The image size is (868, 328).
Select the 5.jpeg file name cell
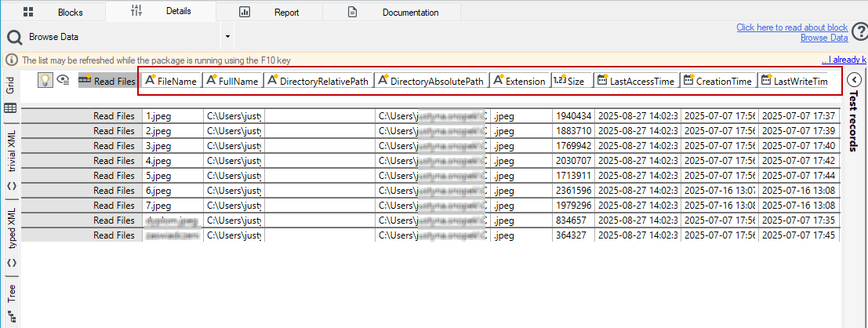pyautogui.click(x=173, y=176)
